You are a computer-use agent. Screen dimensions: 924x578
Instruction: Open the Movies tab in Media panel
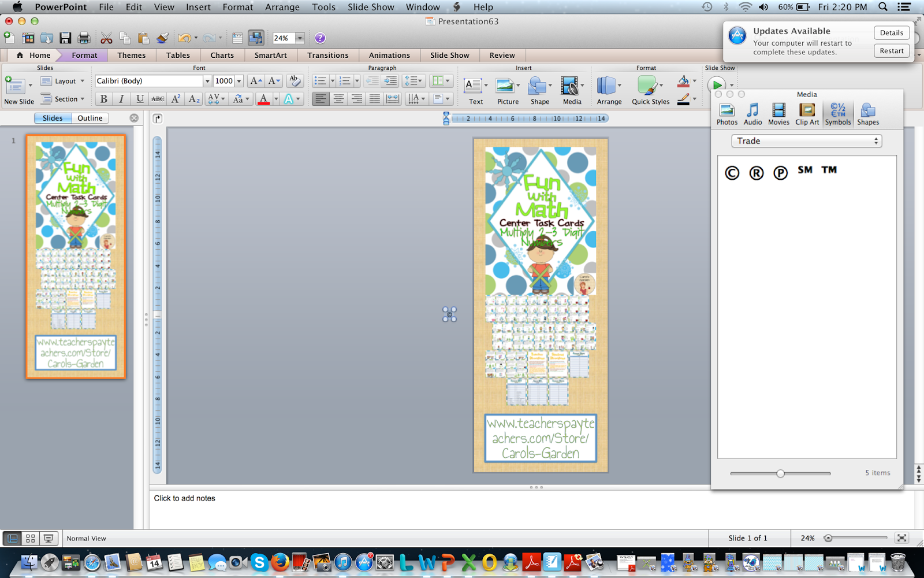(x=778, y=114)
